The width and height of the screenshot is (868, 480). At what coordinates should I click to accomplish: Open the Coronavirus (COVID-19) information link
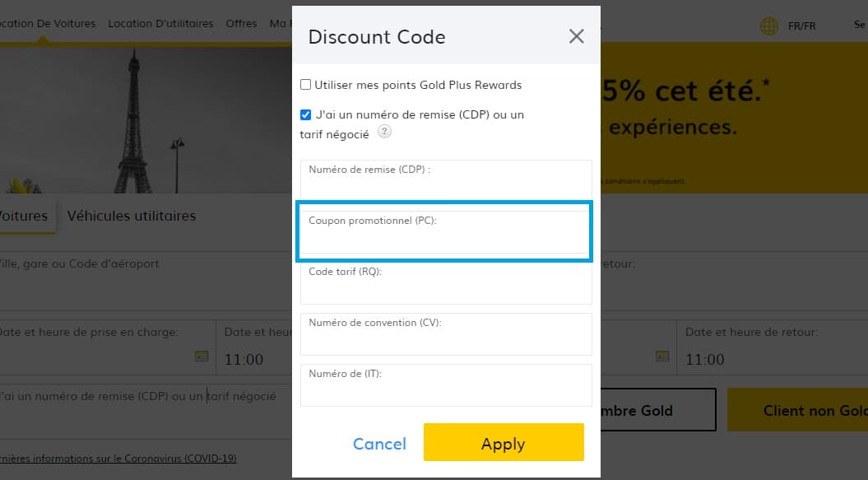click(118, 459)
